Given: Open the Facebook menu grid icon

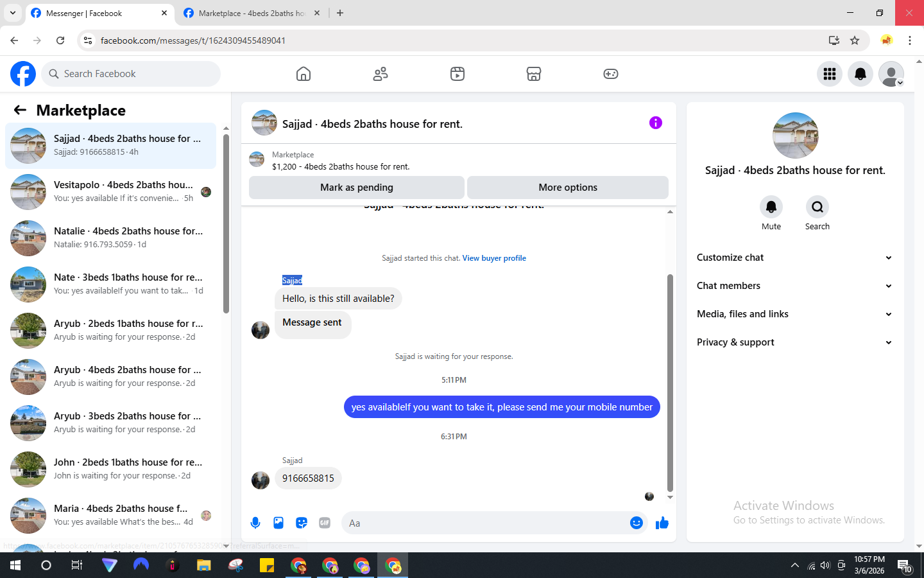Looking at the screenshot, I should click(830, 74).
